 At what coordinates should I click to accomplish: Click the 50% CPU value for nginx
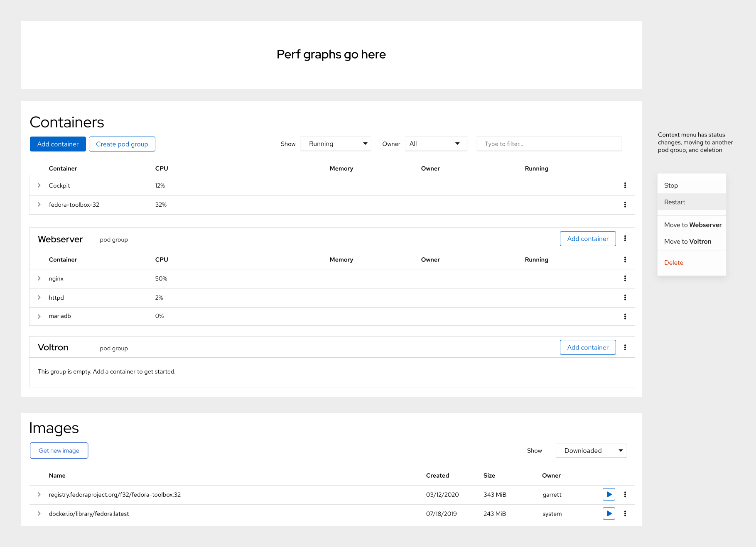(161, 278)
